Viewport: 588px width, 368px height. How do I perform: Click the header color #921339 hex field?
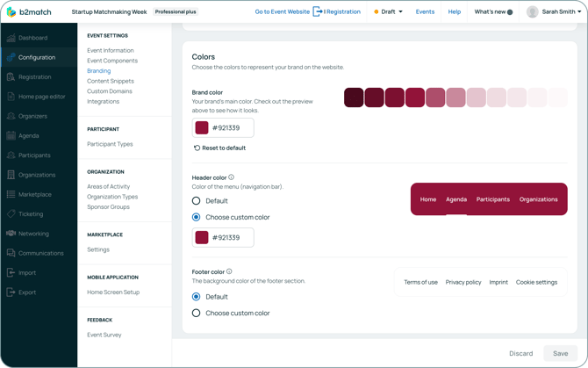[x=223, y=237]
